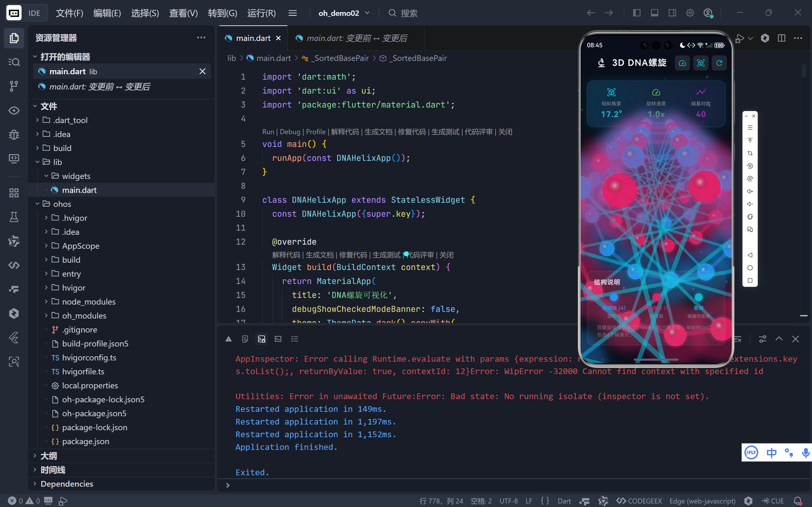Image resolution: width=812 pixels, height=507 pixels.
Task: Open the 运行(R) menu
Action: [261, 13]
